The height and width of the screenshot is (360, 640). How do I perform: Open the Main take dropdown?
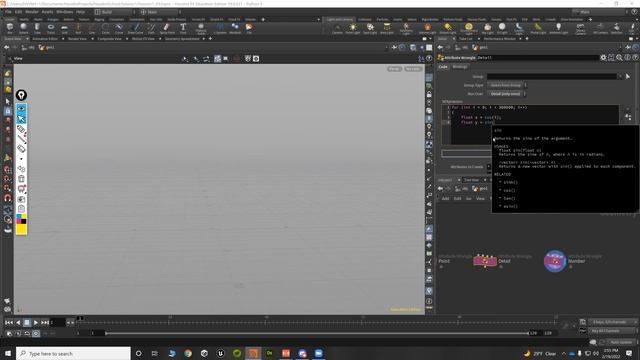(x=601, y=12)
